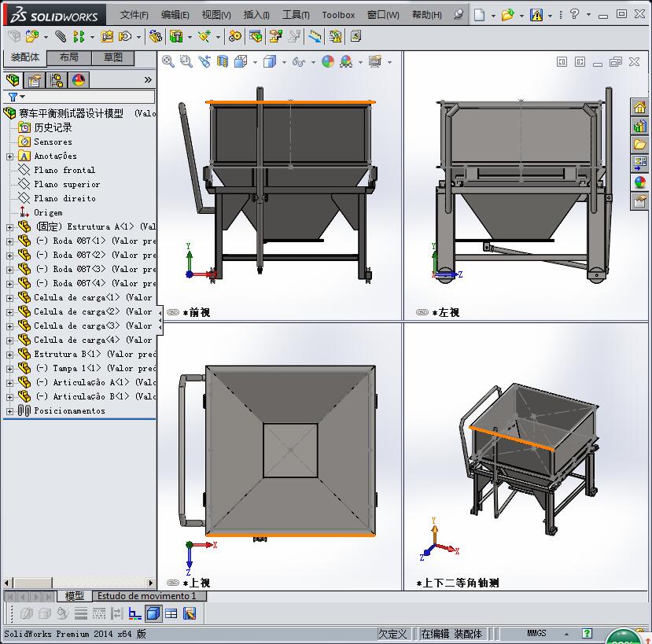Expand the Anotações tree node
This screenshot has width=652, height=644.
9,156
